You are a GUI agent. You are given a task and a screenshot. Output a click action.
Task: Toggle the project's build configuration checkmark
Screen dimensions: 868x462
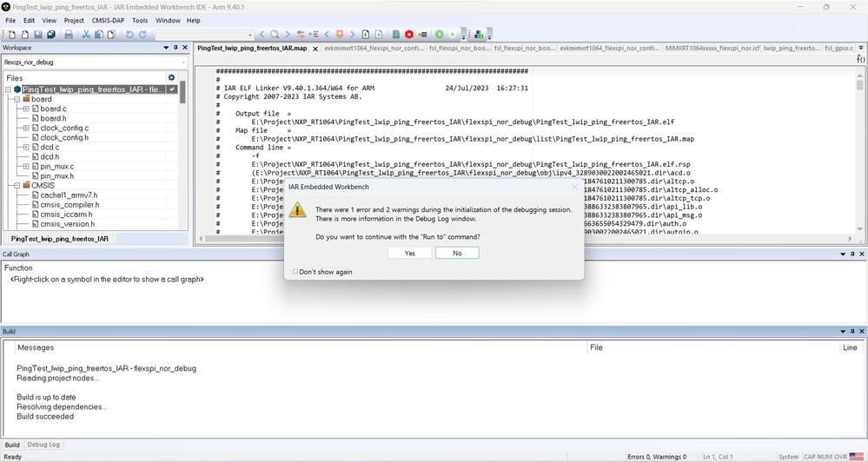(x=172, y=89)
